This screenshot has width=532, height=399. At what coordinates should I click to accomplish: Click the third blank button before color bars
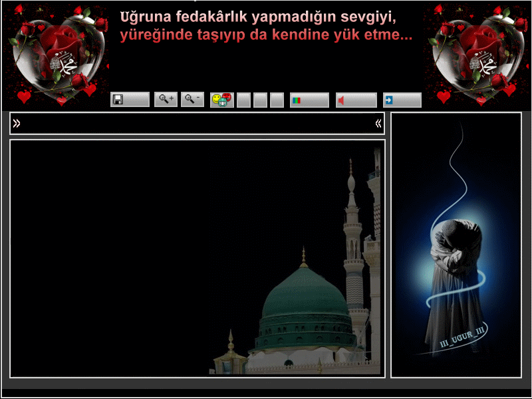pyautogui.click(x=277, y=100)
